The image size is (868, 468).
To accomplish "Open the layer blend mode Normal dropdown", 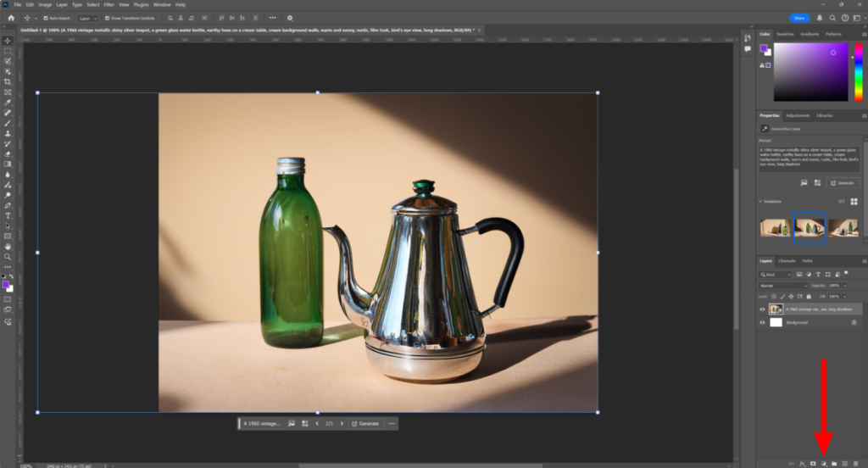I will pos(782,286).
